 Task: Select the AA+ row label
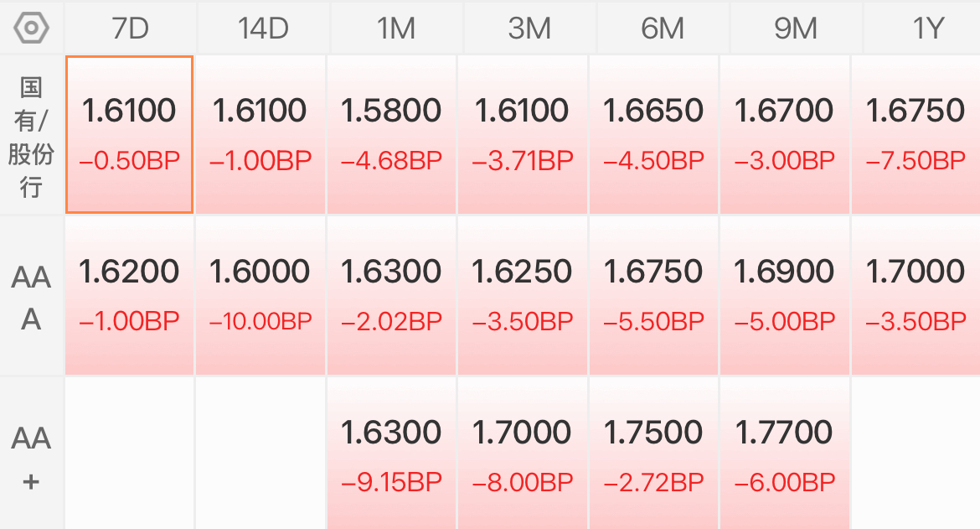[x=31, y=458]
